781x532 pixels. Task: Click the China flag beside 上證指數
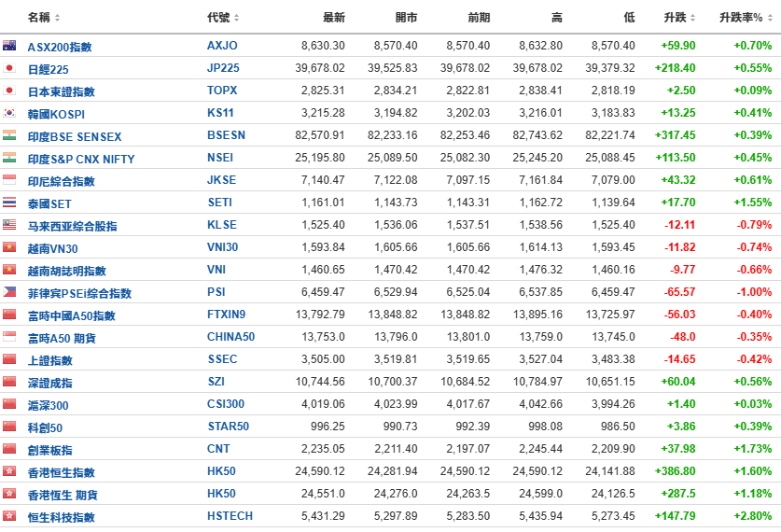(9, 359)
